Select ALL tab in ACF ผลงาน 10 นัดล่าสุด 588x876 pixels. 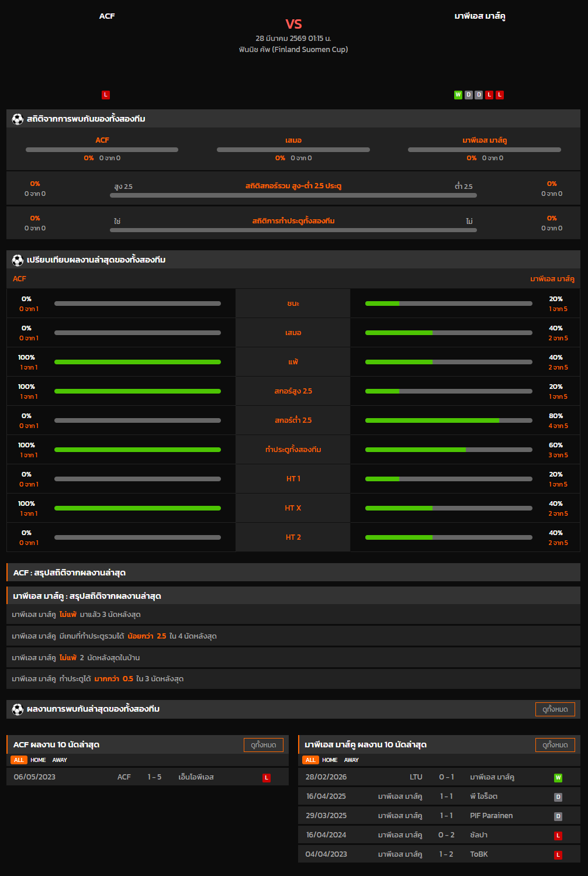click(19, 760)
